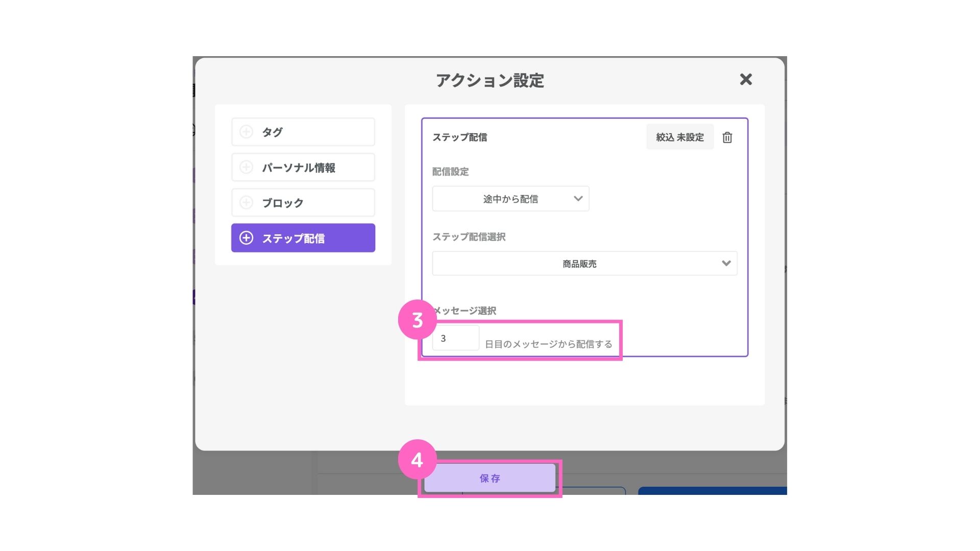Select the ステップ配信 action item

[x=303, y=238]
